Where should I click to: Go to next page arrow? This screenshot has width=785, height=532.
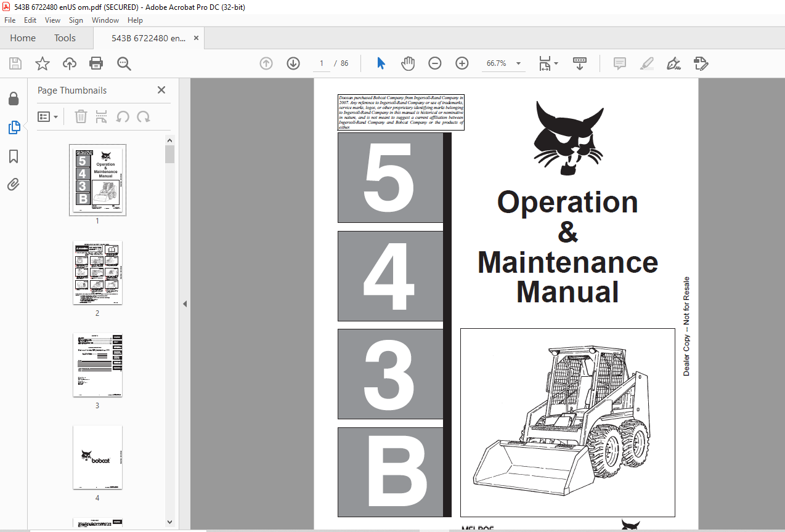tap(293, 63)
